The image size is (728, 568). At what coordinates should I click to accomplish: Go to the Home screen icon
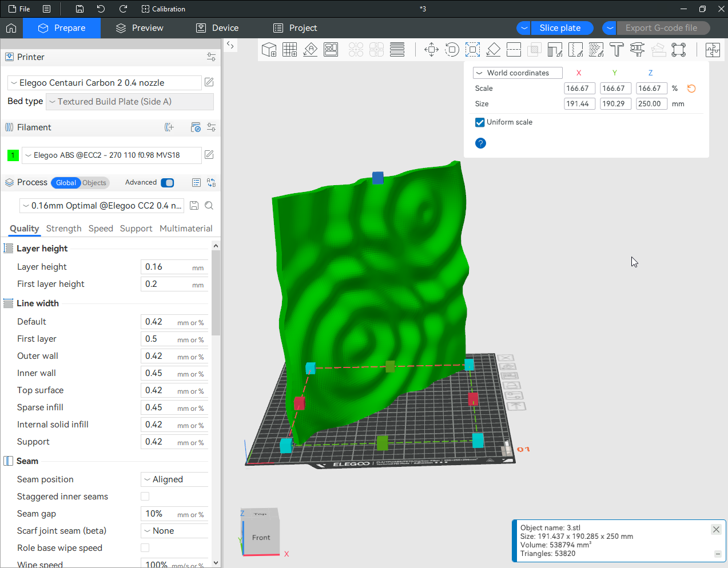pos(11,28)
